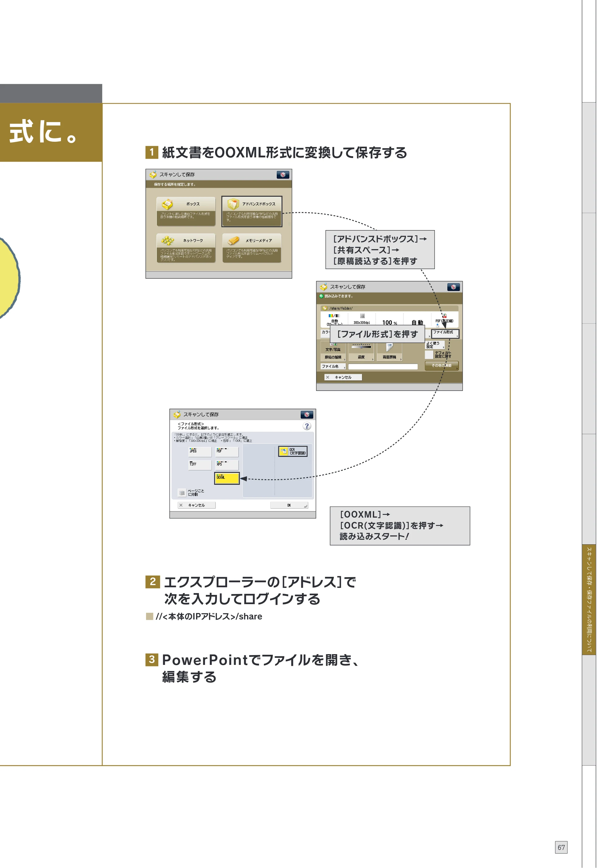Viewport: 614px width, 868px height.
Task: Click the ファイル名 button
Action: [333, 366]
